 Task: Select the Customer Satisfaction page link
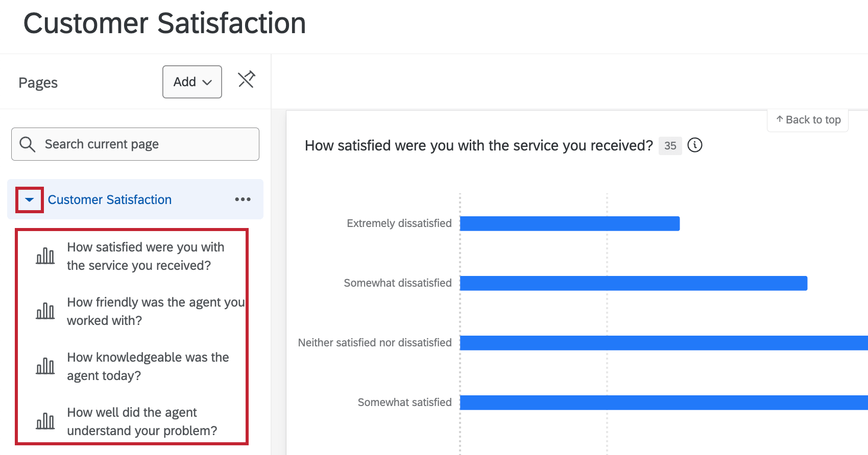[110, 199]
